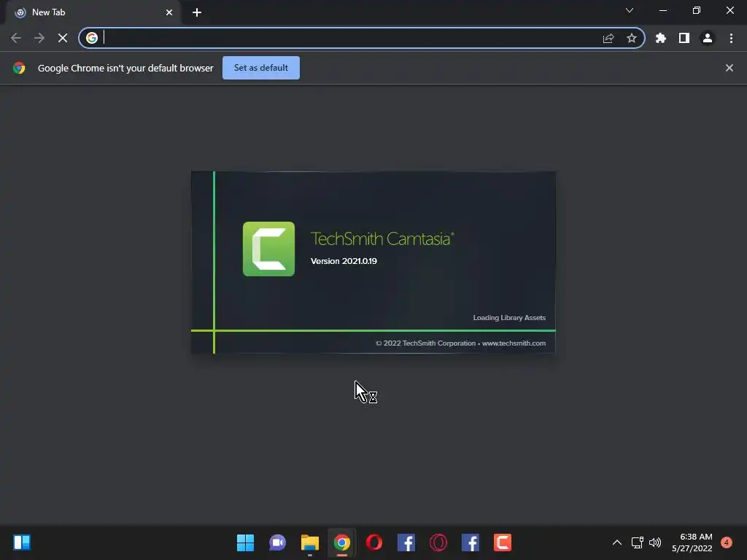Open the Windows Start menu
The width and height of the screenshot is (747, 560).
click(245, 542)
